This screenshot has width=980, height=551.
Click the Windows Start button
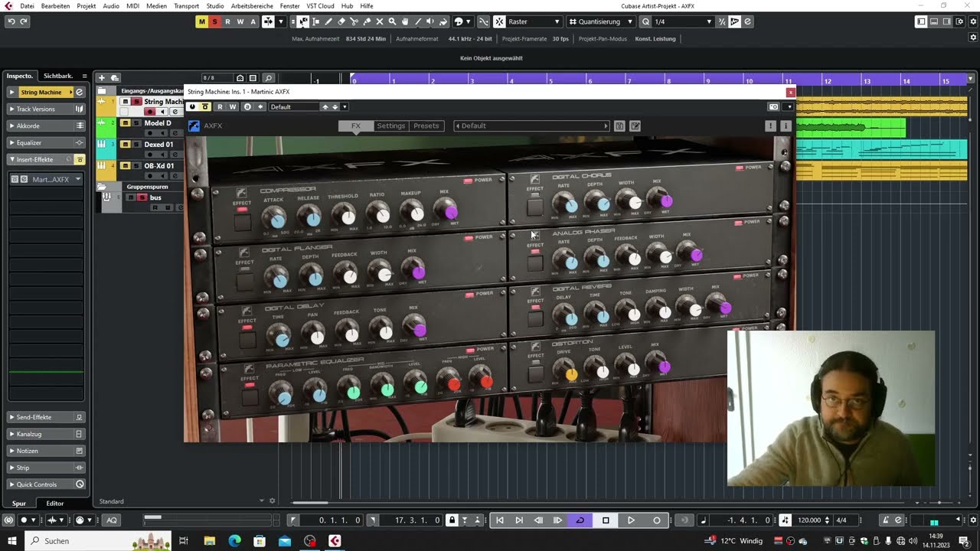pyautogui.click(x=11, y=541)
